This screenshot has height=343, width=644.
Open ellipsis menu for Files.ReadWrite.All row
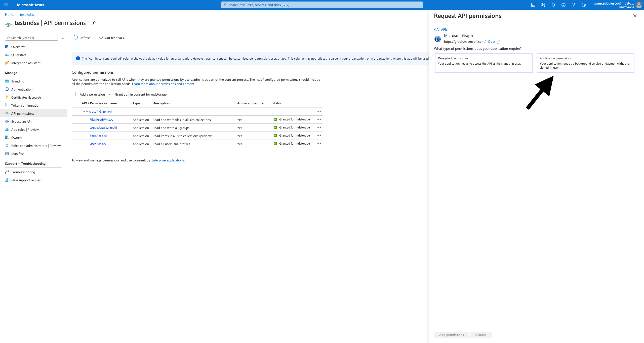click(x=319, y=119)
